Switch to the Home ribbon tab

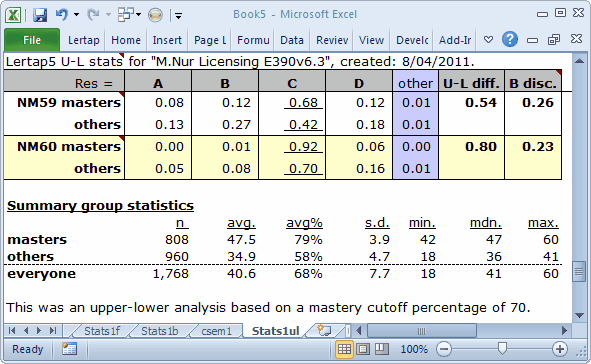click(126, 40)
